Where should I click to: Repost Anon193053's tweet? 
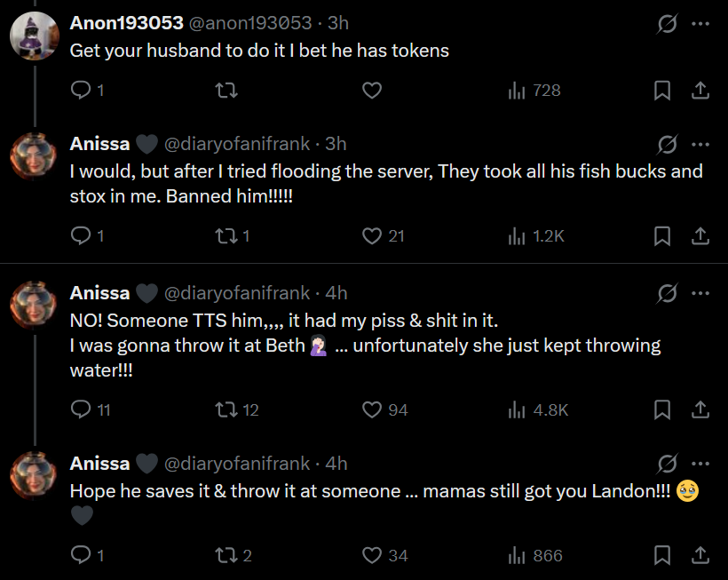click(227, 90)
